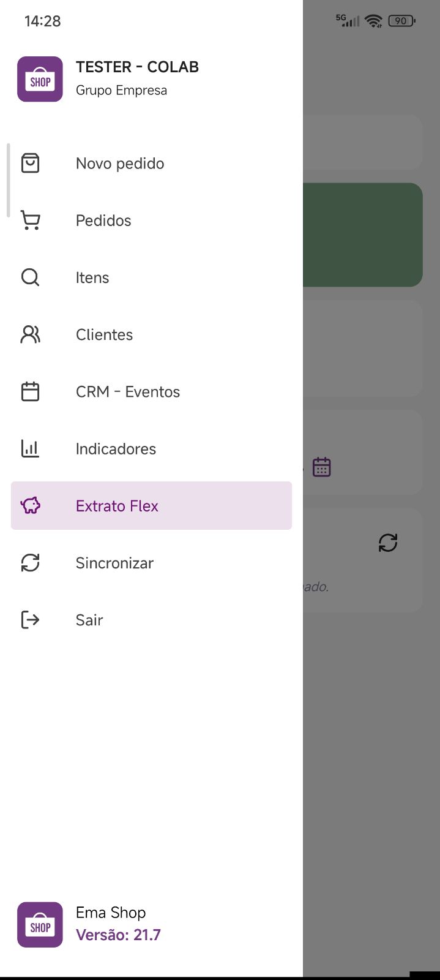440x980 pixels.
Task: Tap the piggy bank icon for Extrato Flex
Action: click(31, 505)
